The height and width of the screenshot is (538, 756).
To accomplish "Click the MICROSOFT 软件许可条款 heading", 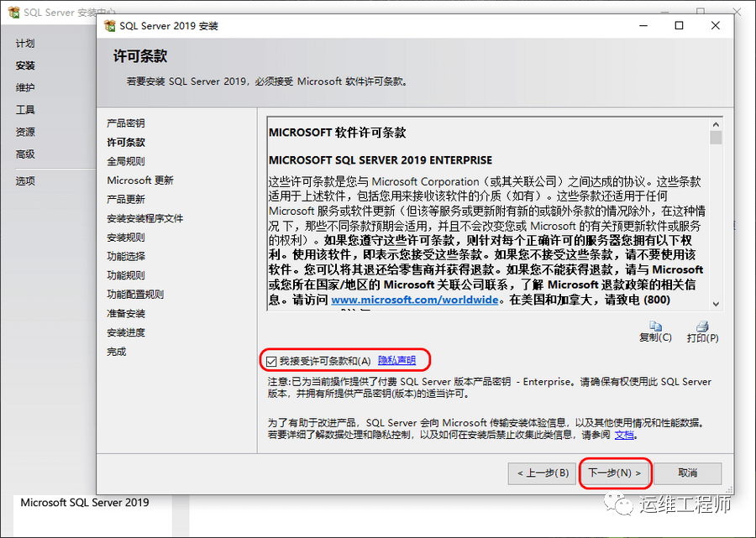I will click(338, 133).
